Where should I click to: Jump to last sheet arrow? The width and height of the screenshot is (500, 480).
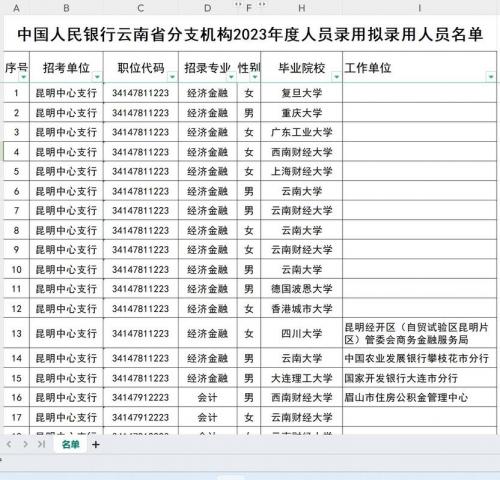(x=41, y=444)
